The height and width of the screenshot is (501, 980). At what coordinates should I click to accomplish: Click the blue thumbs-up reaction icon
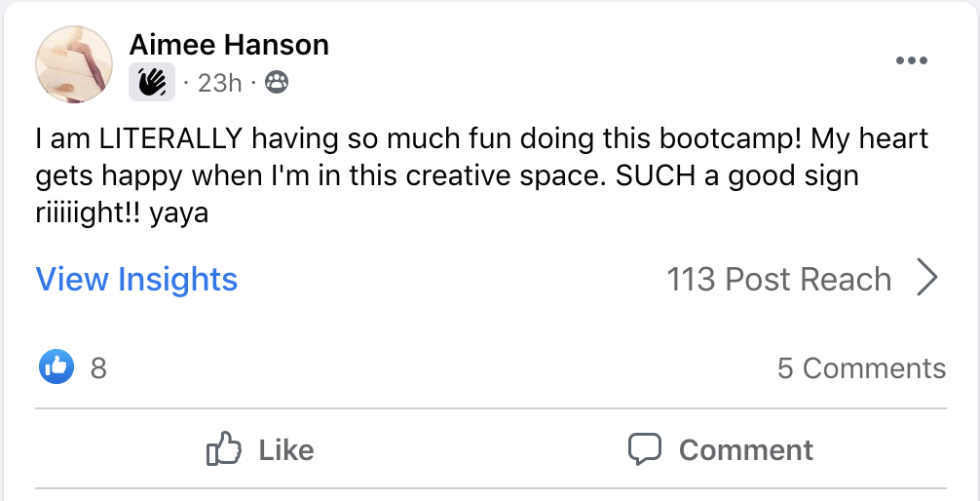[x=57, y=366]
